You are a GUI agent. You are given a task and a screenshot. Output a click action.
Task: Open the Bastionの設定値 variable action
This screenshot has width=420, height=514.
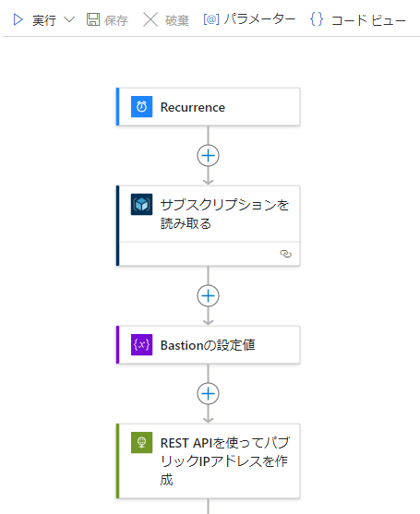(209, 344)
